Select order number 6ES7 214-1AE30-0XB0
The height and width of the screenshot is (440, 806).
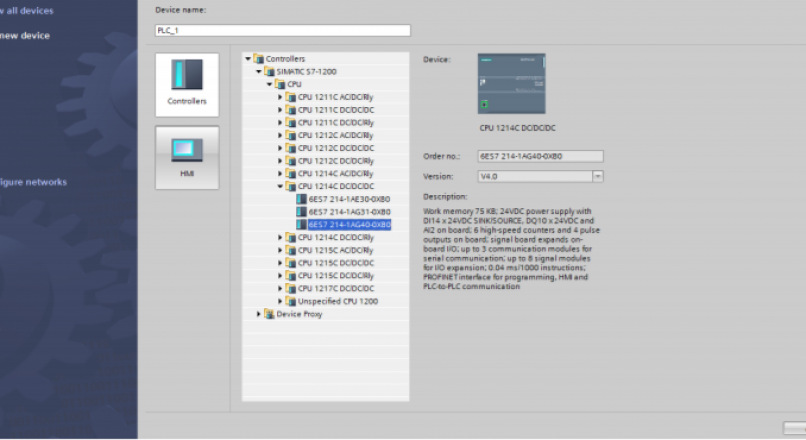(350, 199)
